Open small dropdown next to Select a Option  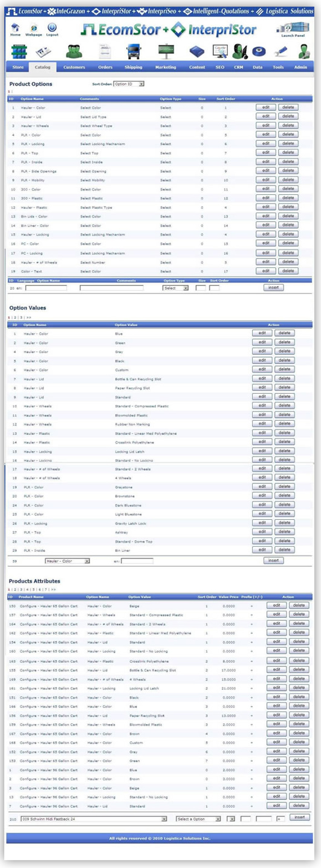tap(231, 819)
